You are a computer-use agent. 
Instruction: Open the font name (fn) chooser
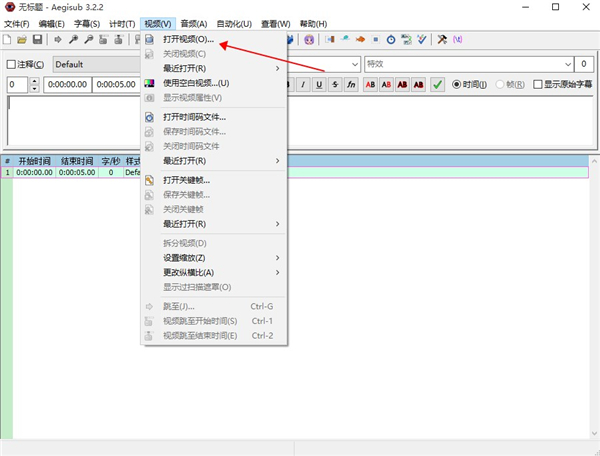pos(351,84)
